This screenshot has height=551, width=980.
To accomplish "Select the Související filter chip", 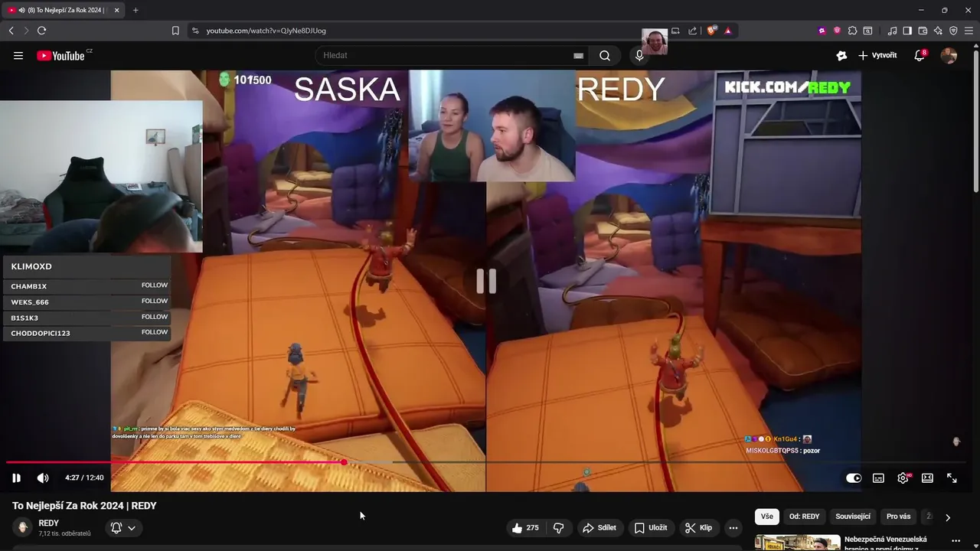I will (853, 517).
